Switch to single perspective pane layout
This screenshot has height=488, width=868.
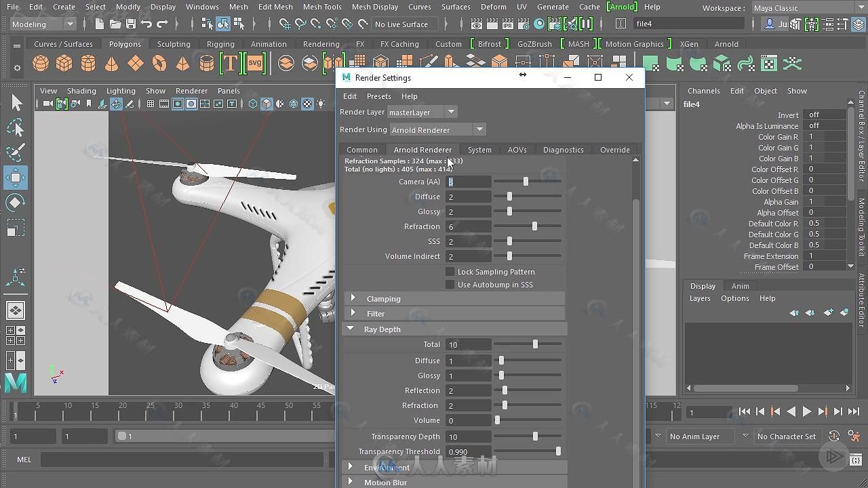15,310
